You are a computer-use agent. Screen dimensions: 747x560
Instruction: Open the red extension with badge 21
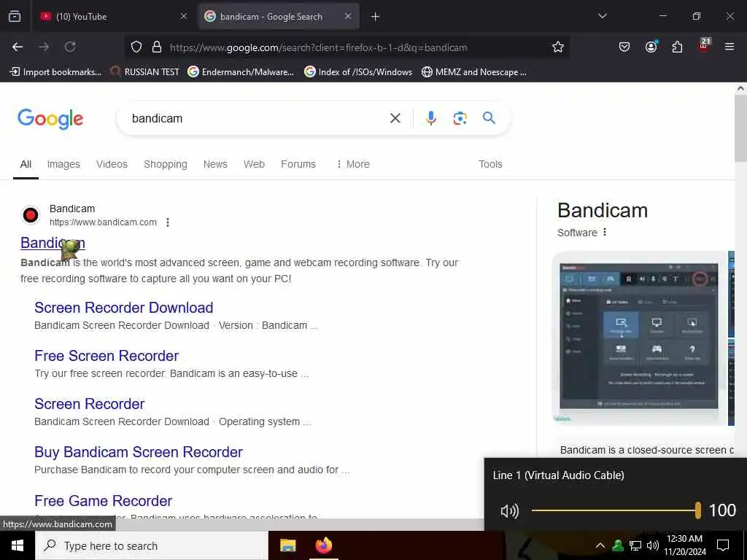704,46
